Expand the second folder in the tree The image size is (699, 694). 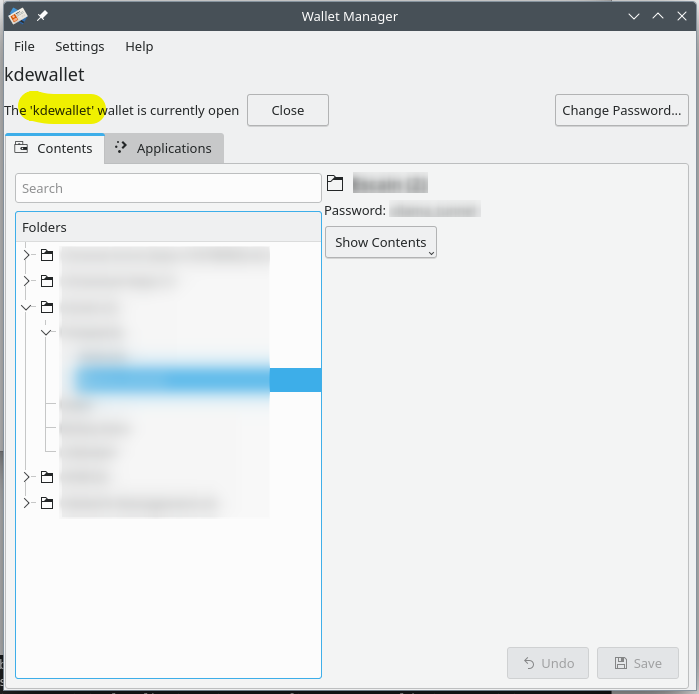(27, 282)
